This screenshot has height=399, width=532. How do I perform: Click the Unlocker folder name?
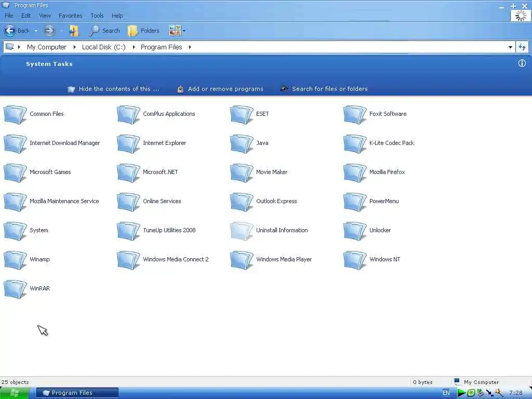[x=380, y=230]
